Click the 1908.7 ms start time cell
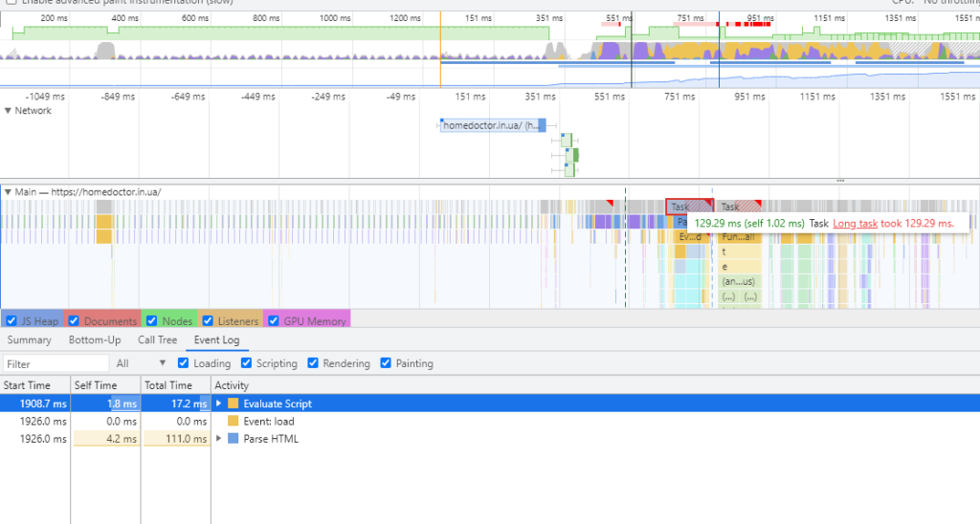This screenshot has width=980, height=524. (35, 404)
